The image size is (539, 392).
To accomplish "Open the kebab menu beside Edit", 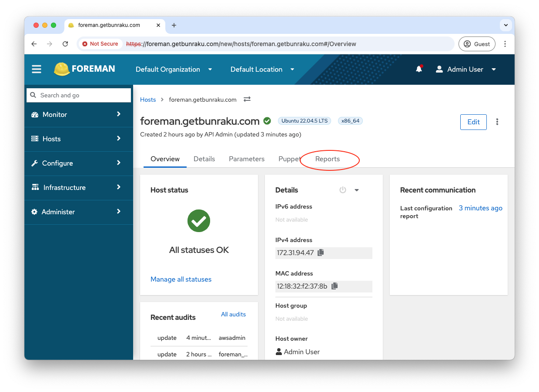I will pyautogui.click(x=497, y=122).
